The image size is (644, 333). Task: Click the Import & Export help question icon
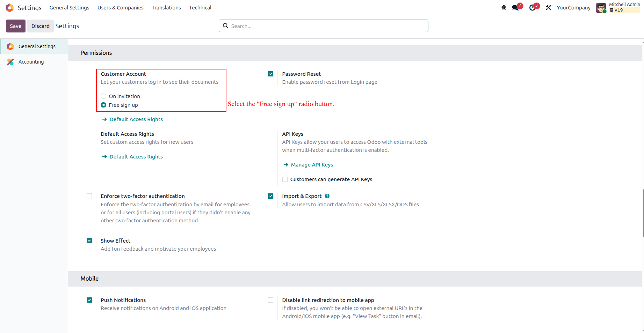click(327, 196)
